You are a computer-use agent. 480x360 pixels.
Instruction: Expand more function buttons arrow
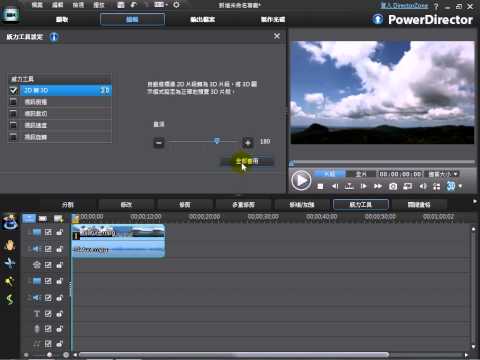tap(475, 201)
